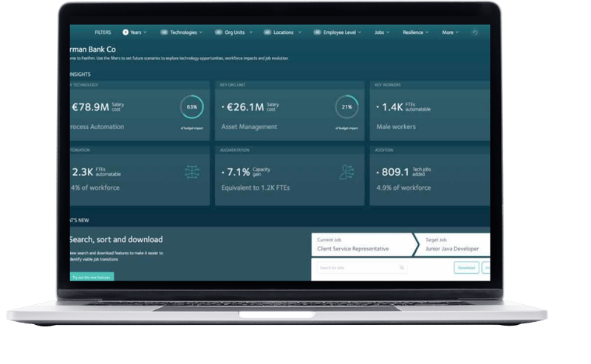591x364 pixels.
Task: Open the Process Automation €78.9M card
Action: tap(140, 111)
